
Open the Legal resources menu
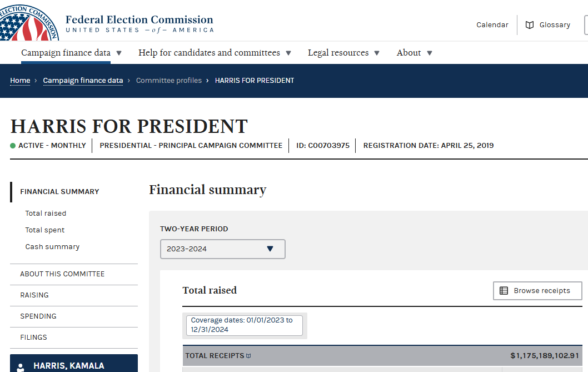tap(343, 53)
